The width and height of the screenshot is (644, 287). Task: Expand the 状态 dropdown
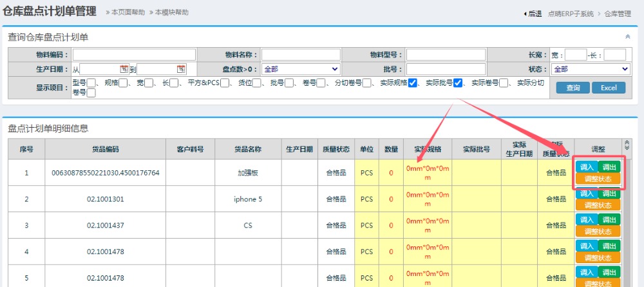[x=591, y=69]
